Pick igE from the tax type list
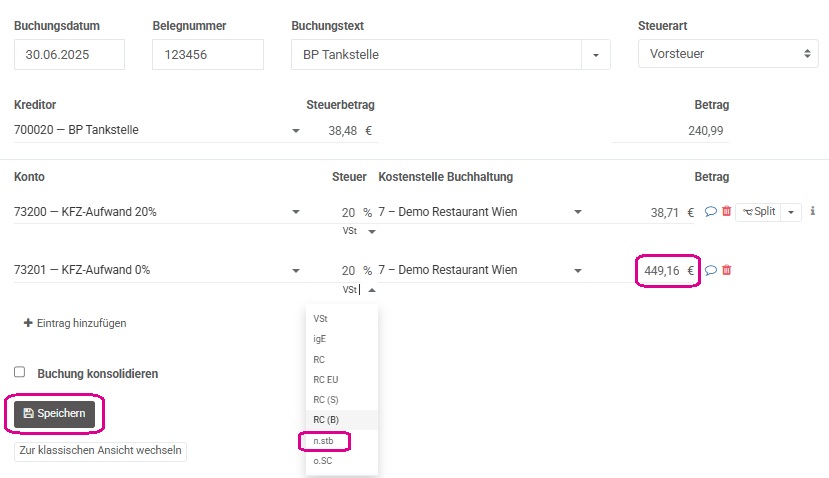 319,339
